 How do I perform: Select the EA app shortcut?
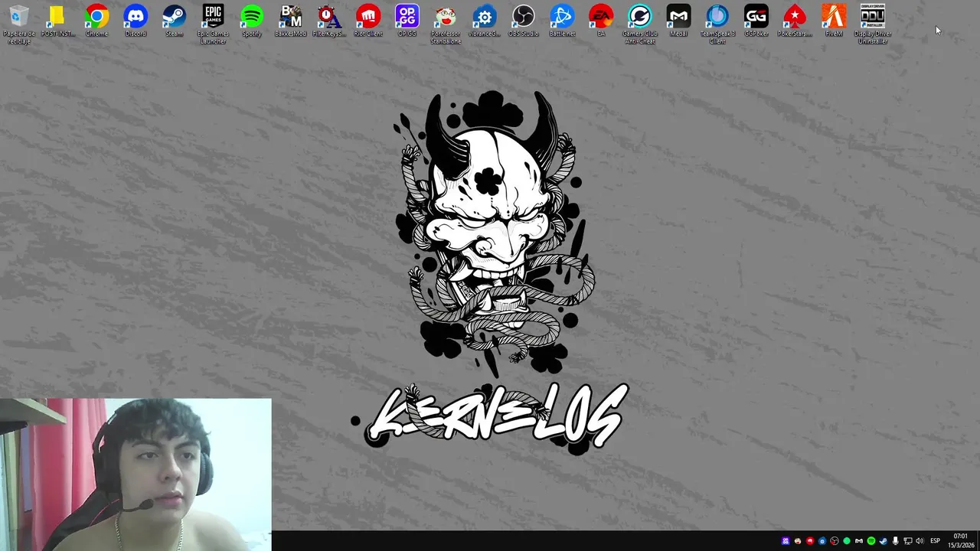click(x=601, y=21)
